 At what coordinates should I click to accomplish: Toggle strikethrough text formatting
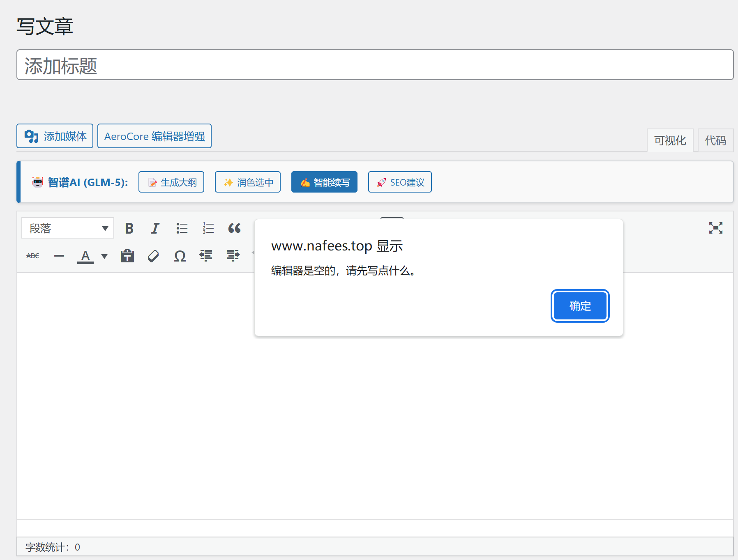tap(33, 256)
